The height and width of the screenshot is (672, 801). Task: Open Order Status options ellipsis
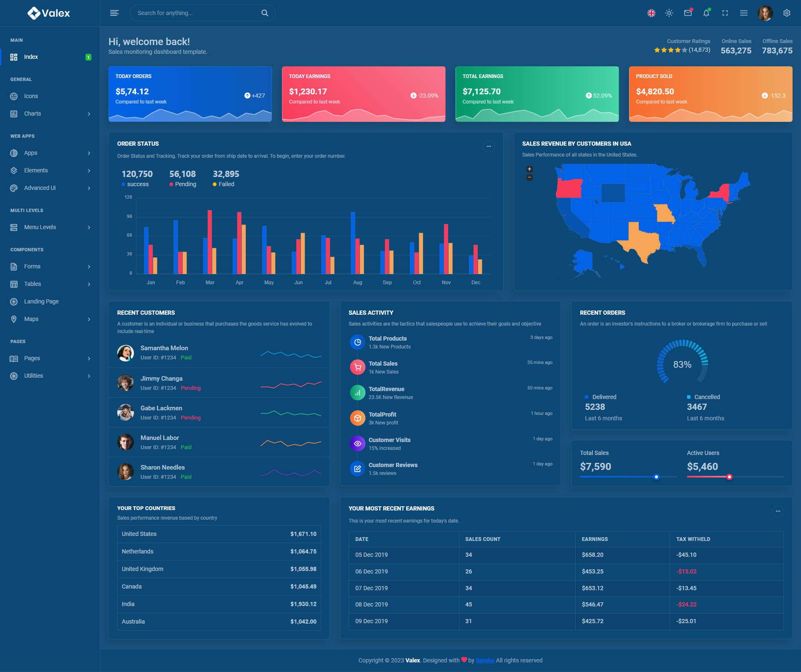click(489, 147)
